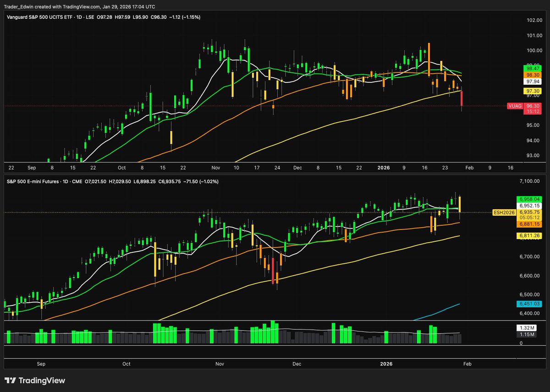The width and height of the screenshot is (550, 392).
Task: Select the green 6,958.04 price tag
Action: pos(528,199)
